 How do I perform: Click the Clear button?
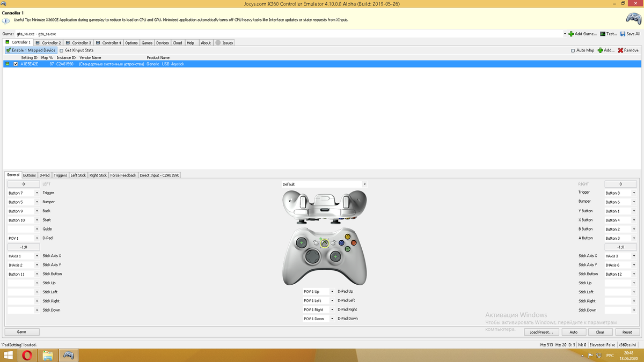coord(600,332)
